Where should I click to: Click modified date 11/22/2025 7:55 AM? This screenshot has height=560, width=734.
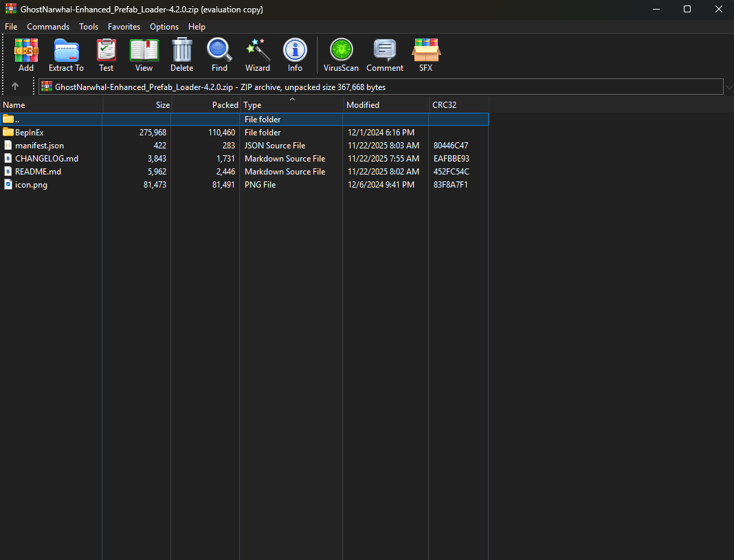[x=383, y=159]
